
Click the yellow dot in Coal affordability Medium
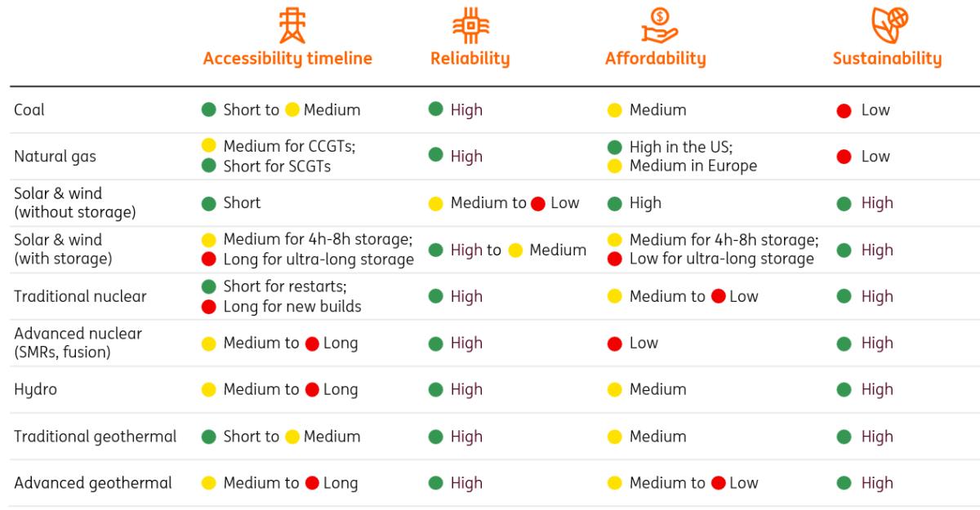[x=615, y=110]
